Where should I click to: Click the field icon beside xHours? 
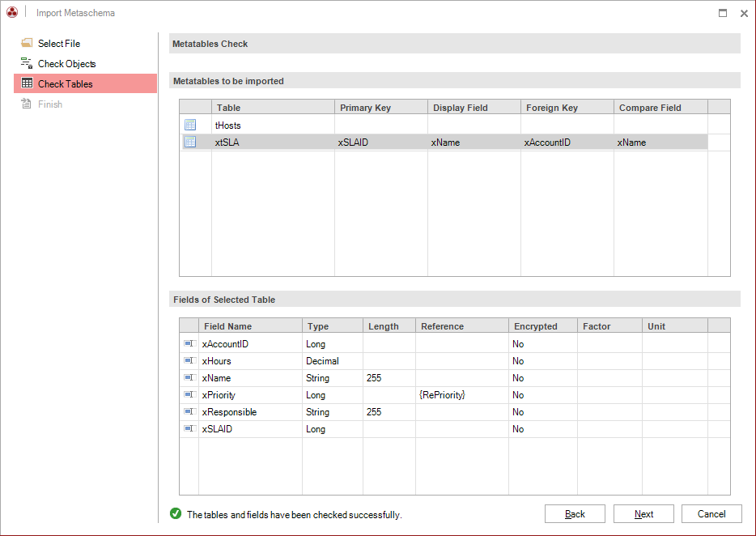(x=190, y=360)
